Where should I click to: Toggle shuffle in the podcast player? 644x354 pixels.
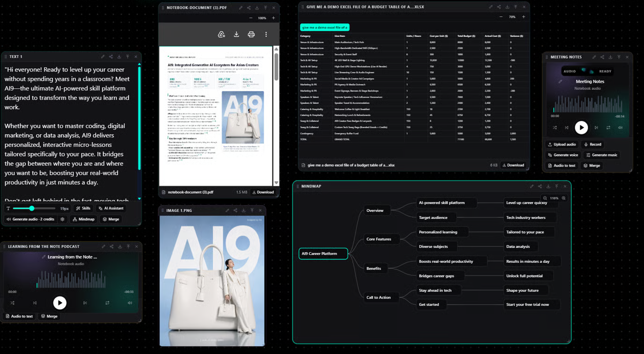tap(12, 303)
